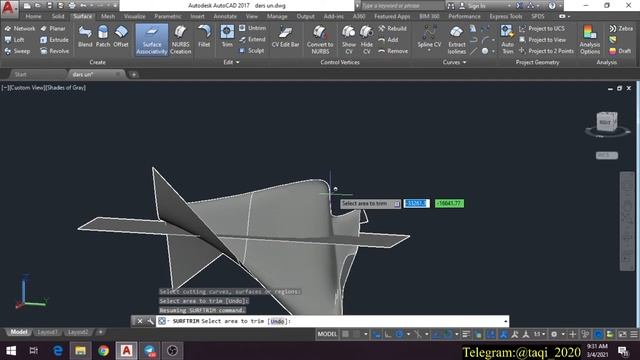Open the Visualize ribbon tab

(134, 16)
